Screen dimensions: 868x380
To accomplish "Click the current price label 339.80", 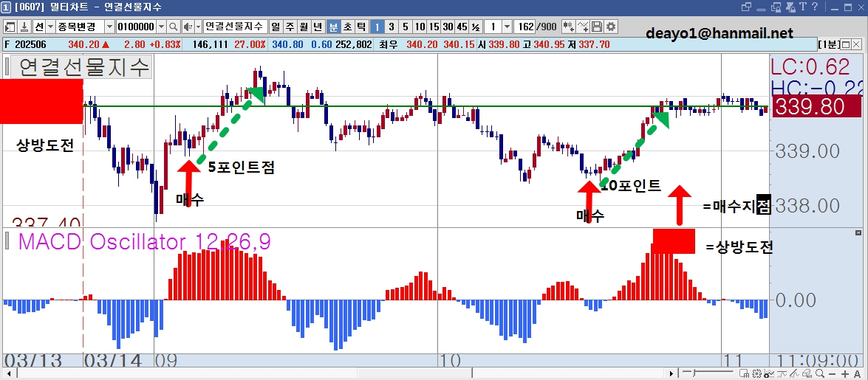I will (x=818, y=107).
